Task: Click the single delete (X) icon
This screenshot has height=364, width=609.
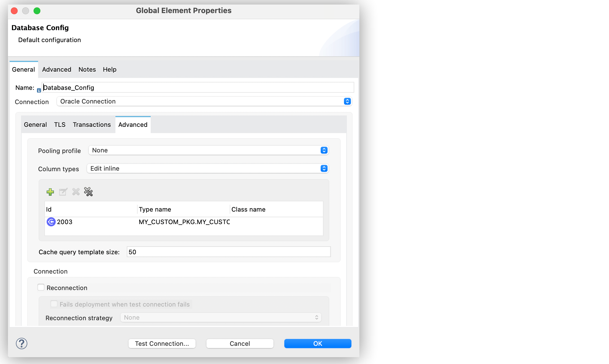Action: [75, 192]
